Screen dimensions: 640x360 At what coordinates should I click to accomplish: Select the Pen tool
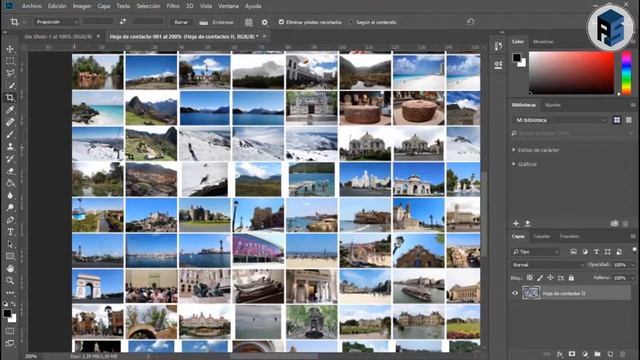click(x=10, y=220)
